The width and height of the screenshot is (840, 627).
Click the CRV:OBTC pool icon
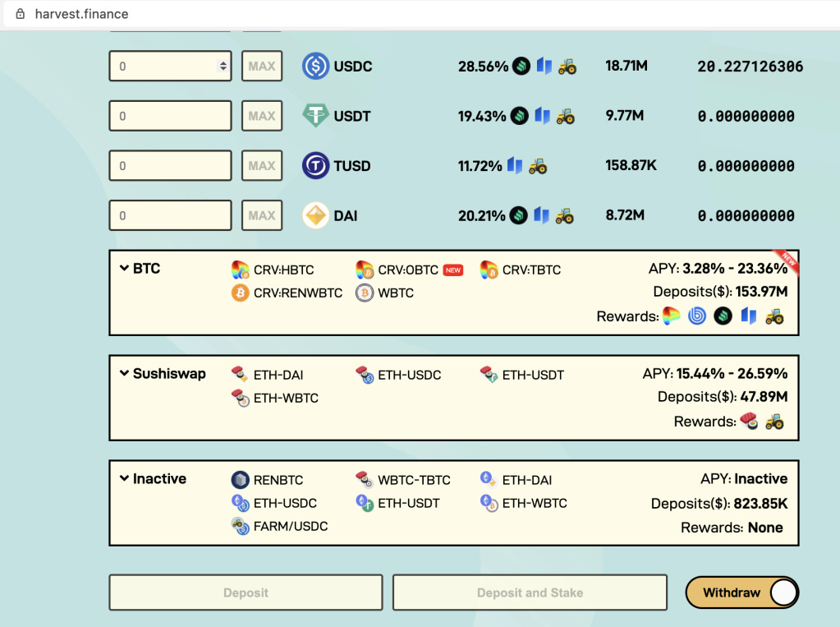(365, 270)
